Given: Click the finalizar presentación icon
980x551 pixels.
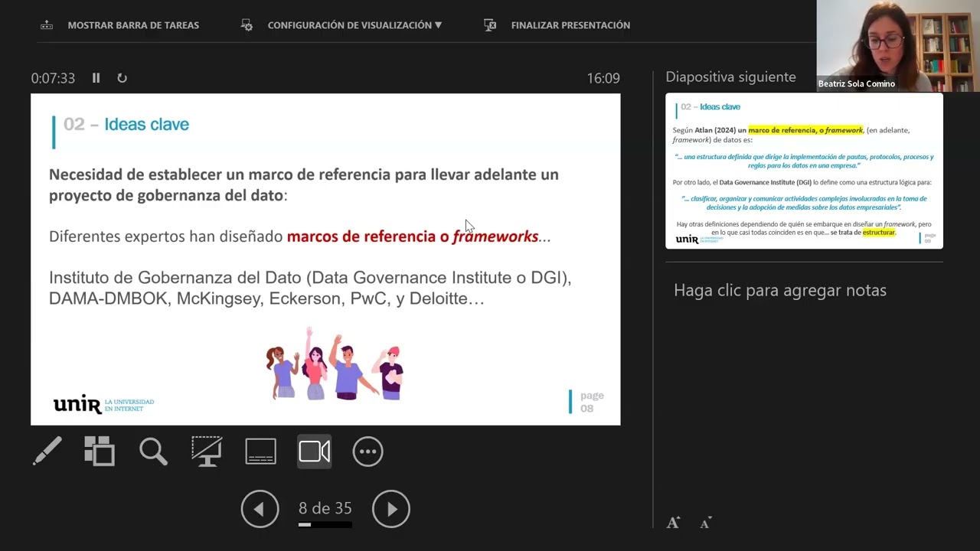Looking at the screenshot, I should [490, 25].
